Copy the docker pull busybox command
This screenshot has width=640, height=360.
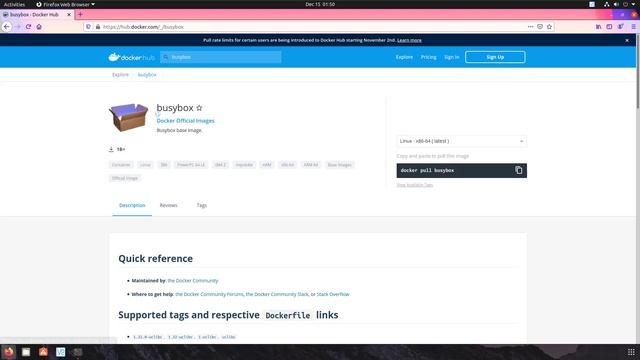[x=518, y=170]
